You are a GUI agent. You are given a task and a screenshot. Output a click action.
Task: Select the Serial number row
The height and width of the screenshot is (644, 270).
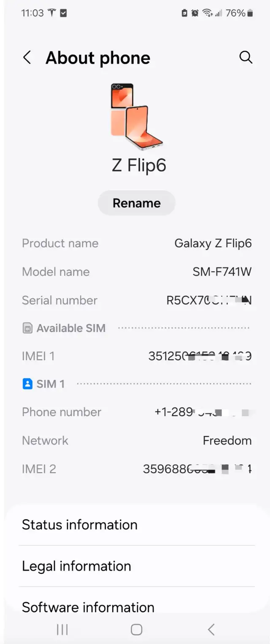136,300
